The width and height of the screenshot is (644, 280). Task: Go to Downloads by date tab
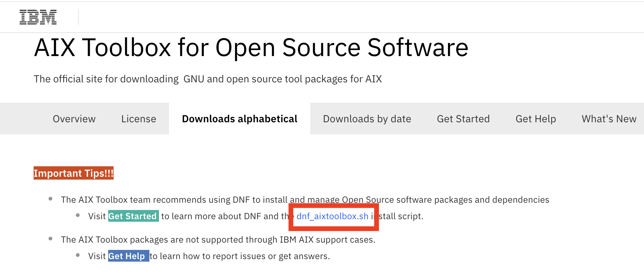367,119
